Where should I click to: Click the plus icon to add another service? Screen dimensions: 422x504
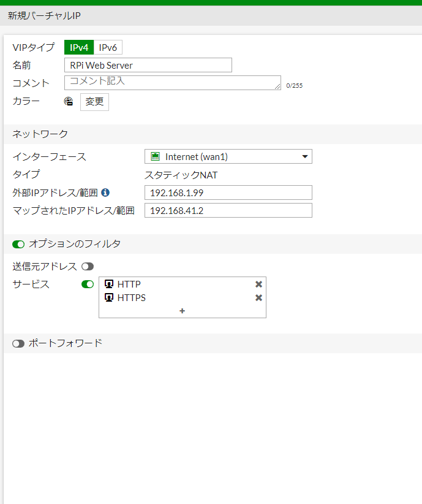pyautogui.click(x=182, y=311)
